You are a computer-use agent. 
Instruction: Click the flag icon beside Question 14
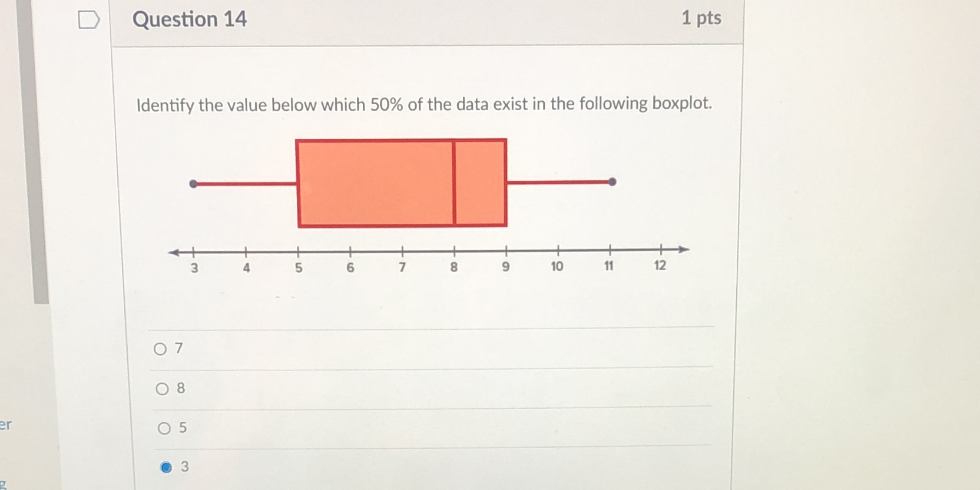tap(90, 19)
